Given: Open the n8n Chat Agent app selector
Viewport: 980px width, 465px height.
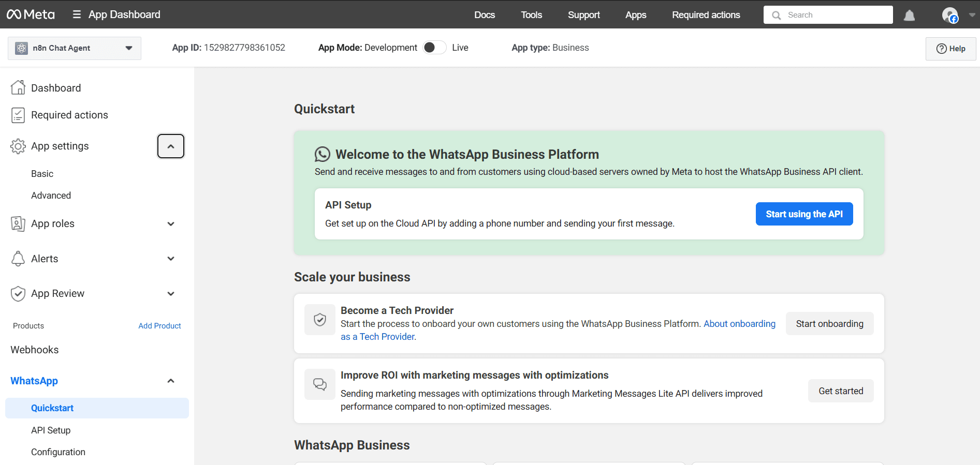Looking at the screenshot, I should coord(75,48).
